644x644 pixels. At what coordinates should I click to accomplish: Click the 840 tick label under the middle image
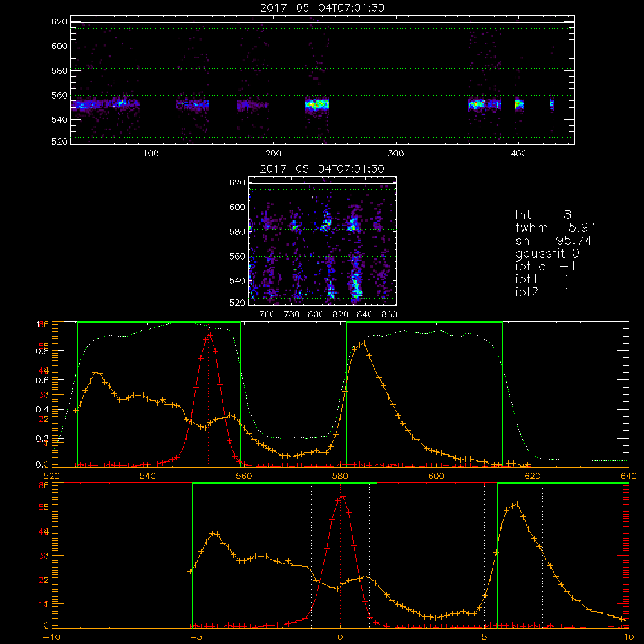coord(365,315)
